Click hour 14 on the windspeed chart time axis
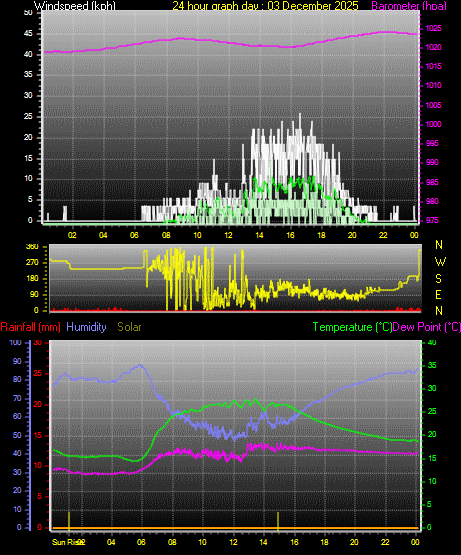The image size is (461, 555). [x=259, y=235]
